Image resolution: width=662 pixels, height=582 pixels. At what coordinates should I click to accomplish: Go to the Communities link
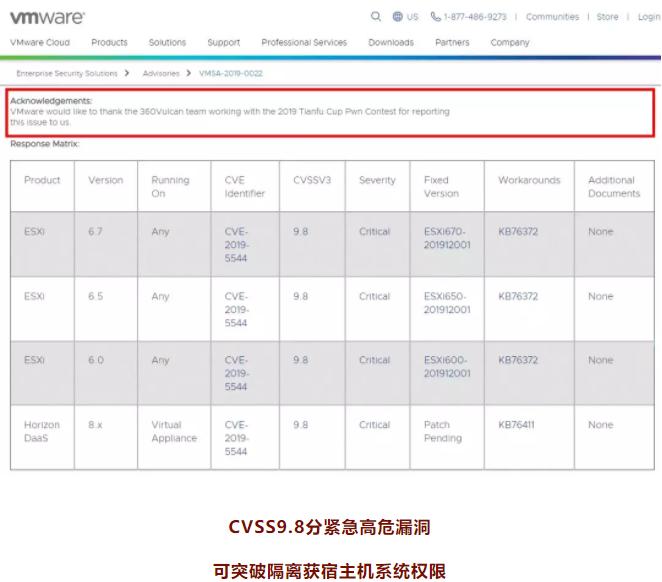click(552, 17)
